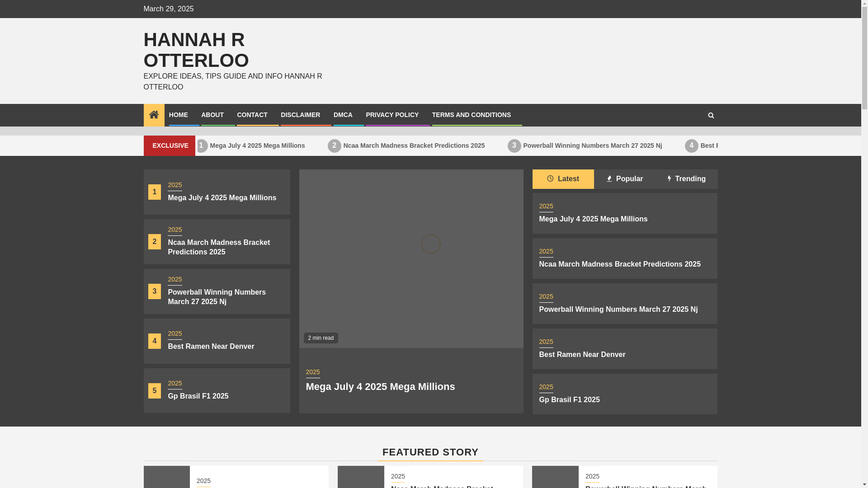Click the home icon in navigation bar
Image resolution: width=868 pixels, height=488 pixels.
click(154, 115)
